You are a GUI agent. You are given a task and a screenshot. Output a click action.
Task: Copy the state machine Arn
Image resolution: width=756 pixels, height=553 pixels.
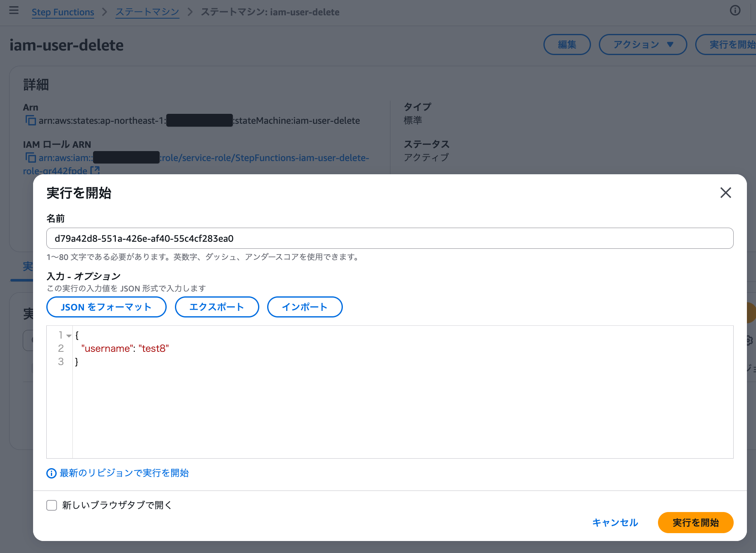(31, 120)
